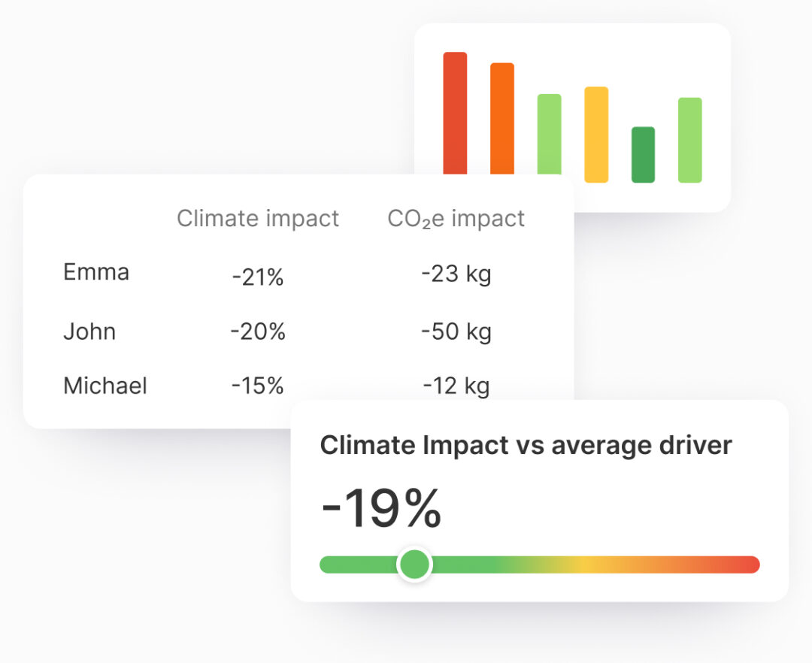Click Emma's -21% climate impact value

[x=258, y=277]
